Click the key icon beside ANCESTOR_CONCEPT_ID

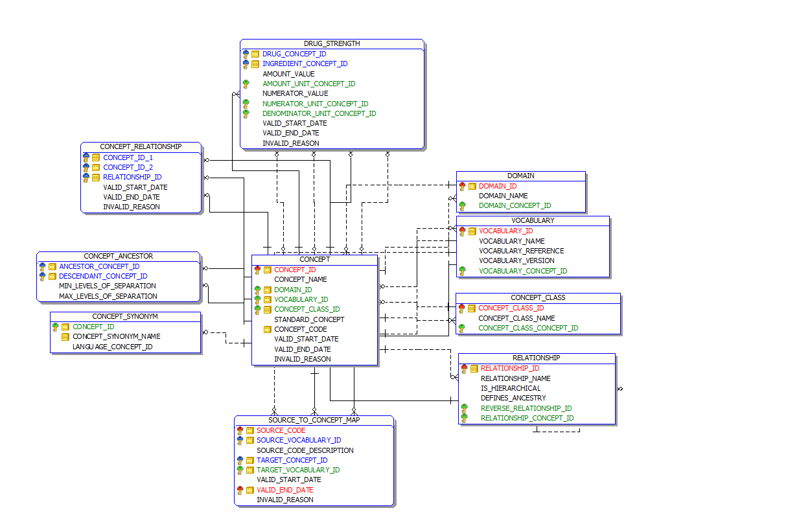coord(42,266)
